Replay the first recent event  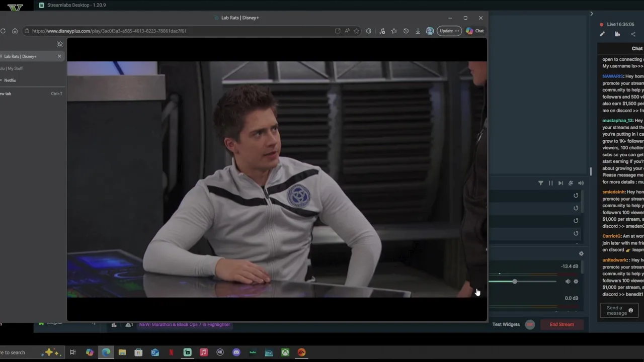click(x=576, y=196)
